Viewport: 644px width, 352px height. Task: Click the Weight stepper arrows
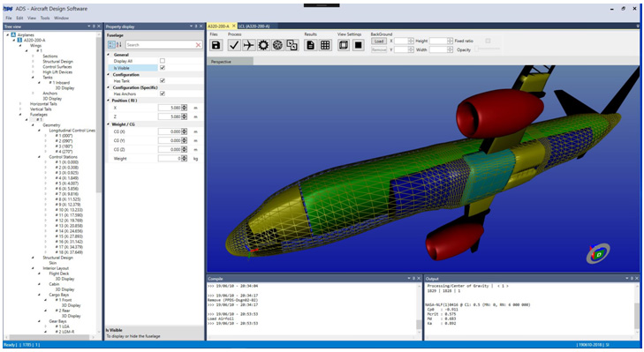pyautogui.click(x=184, y=159)
